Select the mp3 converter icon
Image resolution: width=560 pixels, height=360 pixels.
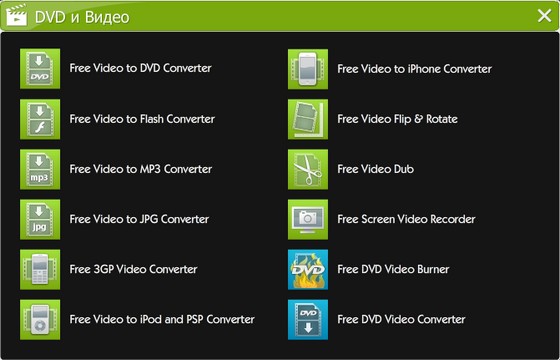pos(40,169)
